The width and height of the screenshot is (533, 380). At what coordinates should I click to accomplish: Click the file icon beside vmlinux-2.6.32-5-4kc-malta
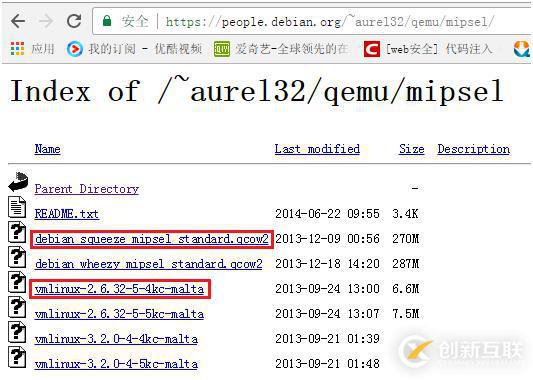coord(17,282)
